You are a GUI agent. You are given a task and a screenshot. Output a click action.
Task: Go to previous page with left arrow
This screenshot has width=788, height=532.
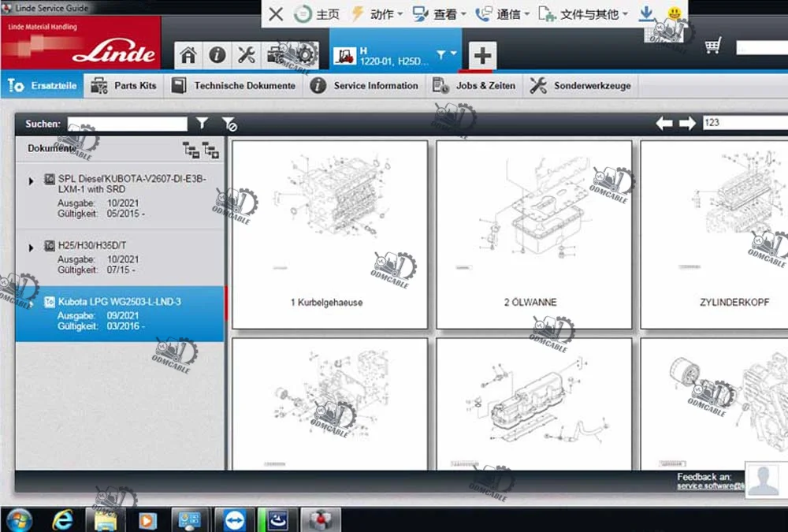(x=663, y=123)
